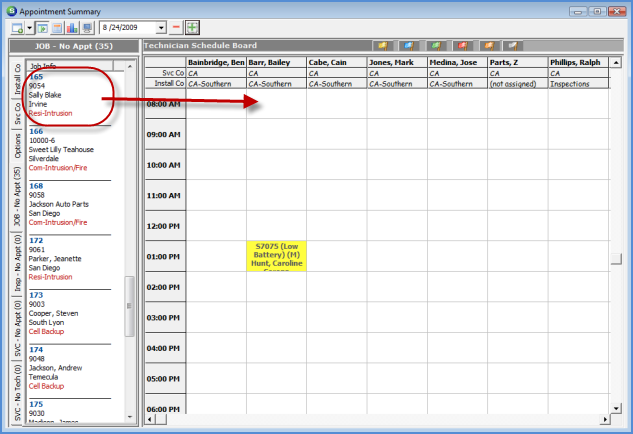This screenshot has height=434, width=633.
Task: Select the green flag on schedule board
Action: point(436,46)
